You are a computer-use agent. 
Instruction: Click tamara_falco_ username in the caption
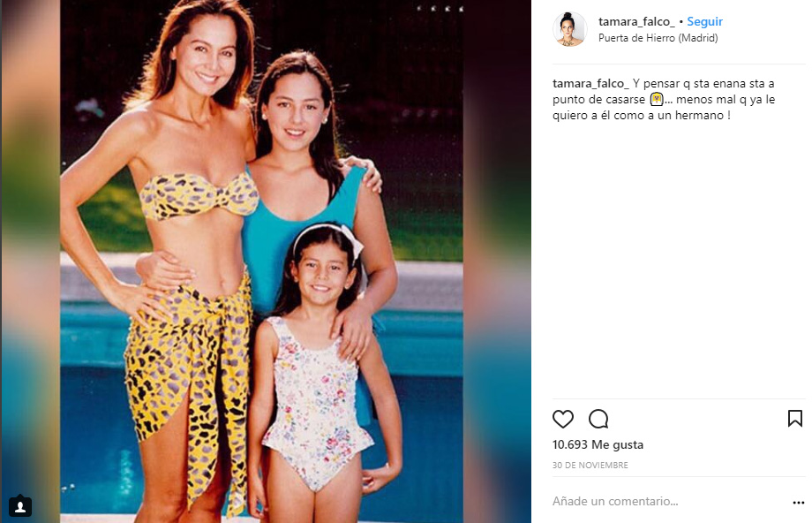(590, 83)
